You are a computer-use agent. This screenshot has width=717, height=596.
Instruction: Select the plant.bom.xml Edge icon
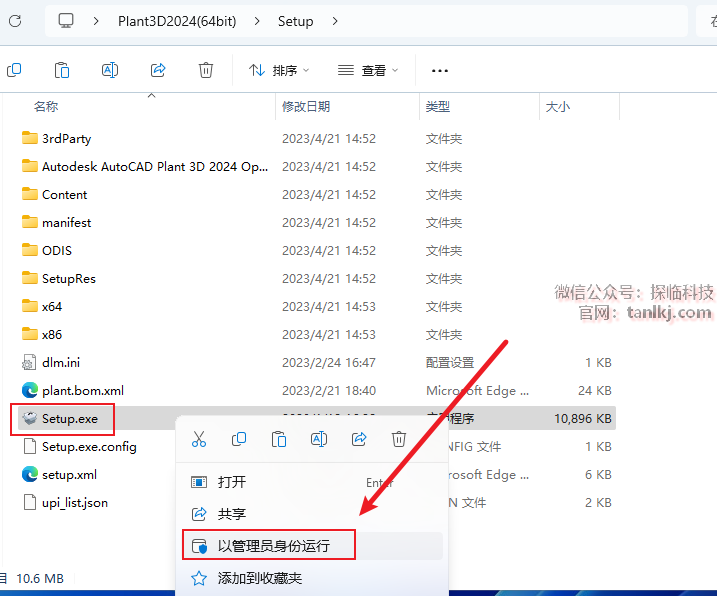[30, 391]
